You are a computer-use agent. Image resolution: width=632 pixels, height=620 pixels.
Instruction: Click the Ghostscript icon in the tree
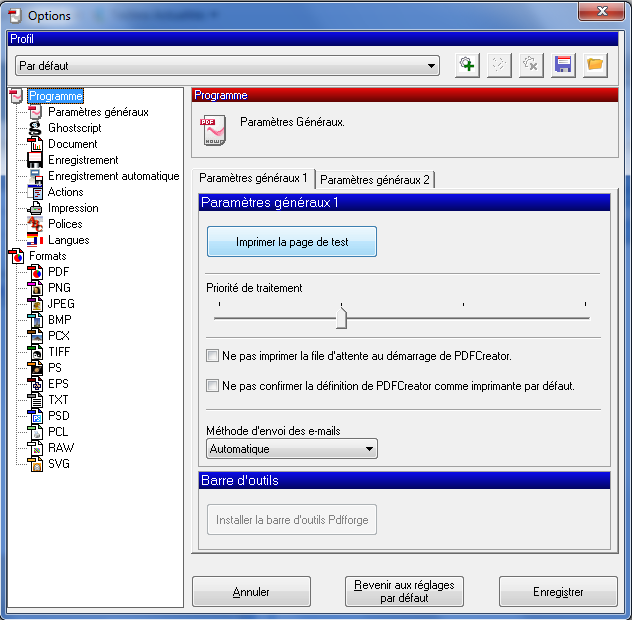tap(35, 128)
